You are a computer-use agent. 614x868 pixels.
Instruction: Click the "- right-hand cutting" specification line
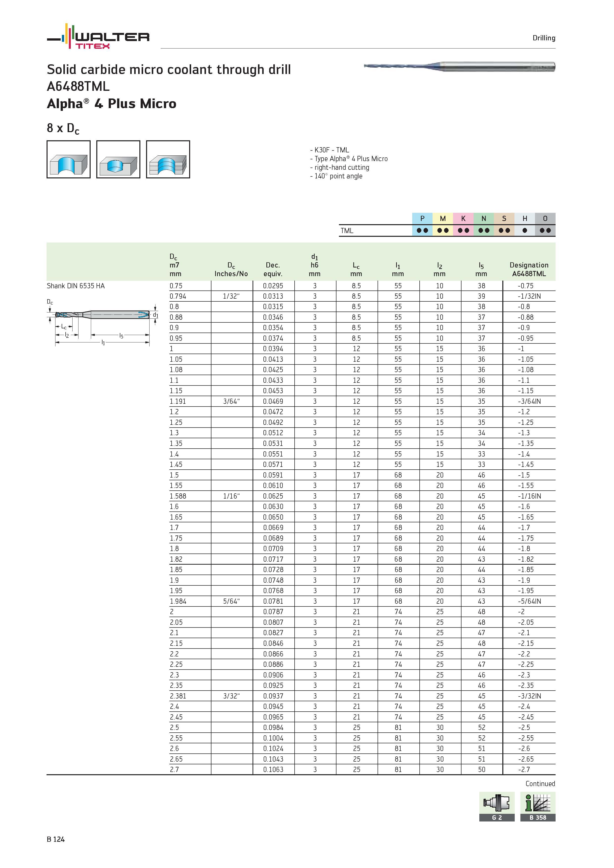(339, 168)
